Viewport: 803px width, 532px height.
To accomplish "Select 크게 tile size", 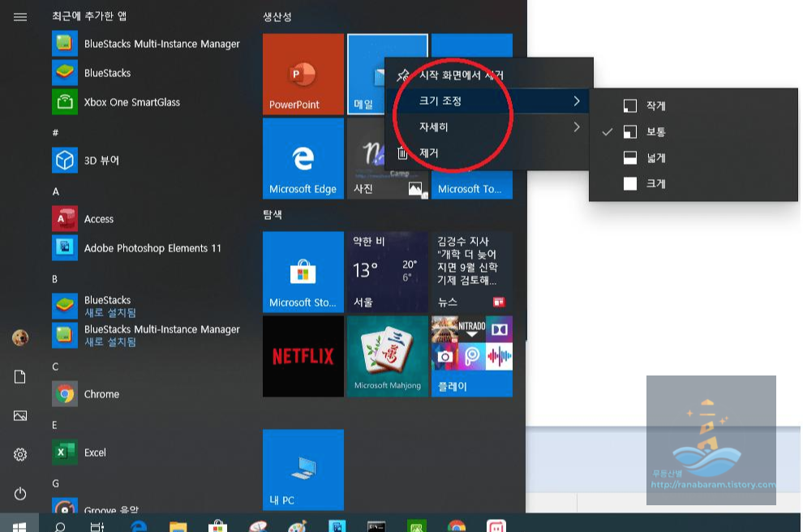I will (x=693, y=184).
